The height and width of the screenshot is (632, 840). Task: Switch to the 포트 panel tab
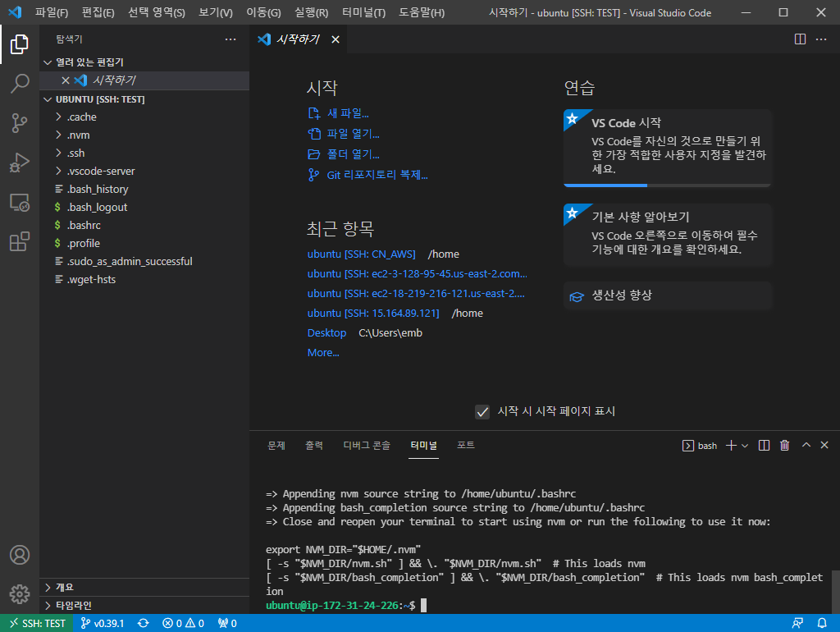point(466,446)
